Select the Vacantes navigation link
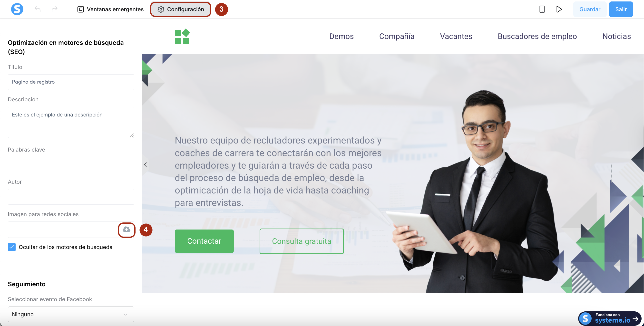The width and height of the screenshot is (644, 326). pyautogui.click(x=456, y=36)
